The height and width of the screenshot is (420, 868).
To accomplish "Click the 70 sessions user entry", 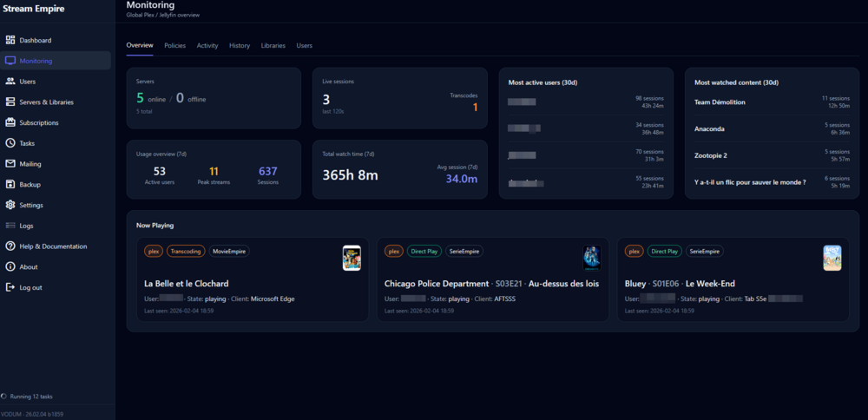I will pyautogui.click(x=586, y=155).
